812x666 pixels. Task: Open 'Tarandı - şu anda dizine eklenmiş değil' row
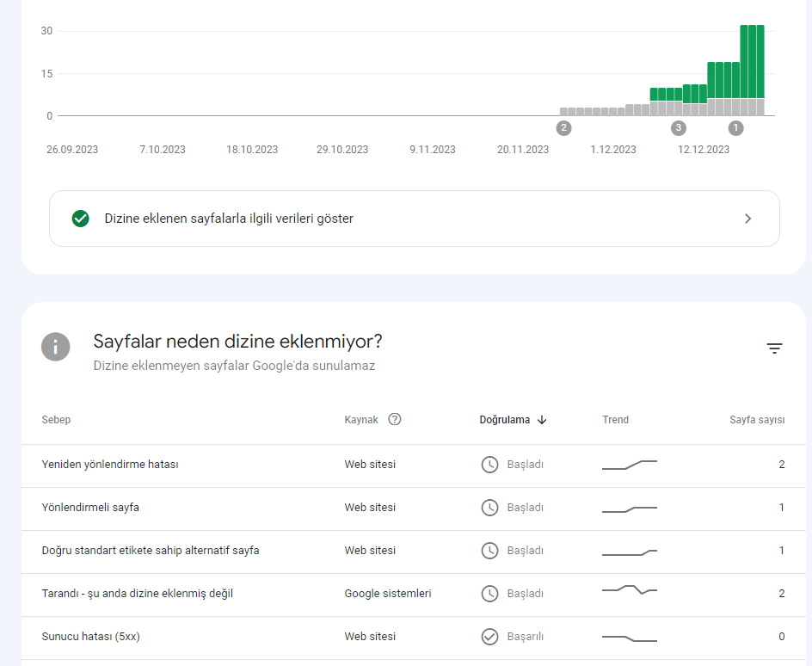[x=413, y=595]
